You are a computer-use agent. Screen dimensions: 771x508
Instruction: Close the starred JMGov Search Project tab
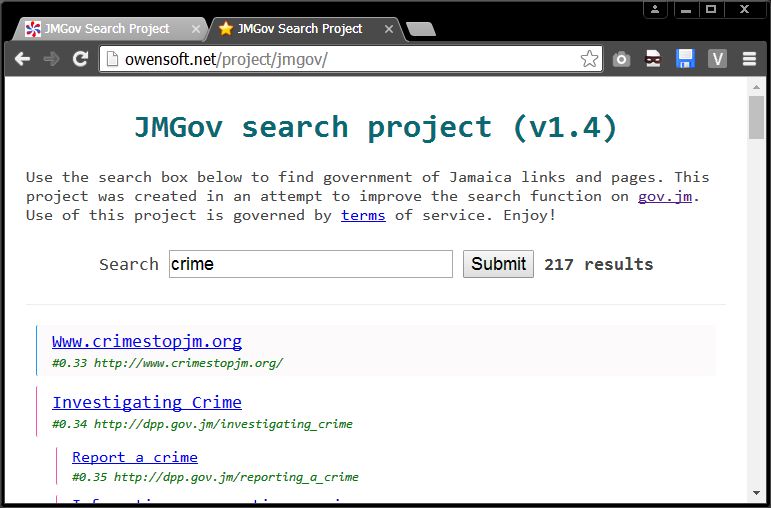coord(388,30)
